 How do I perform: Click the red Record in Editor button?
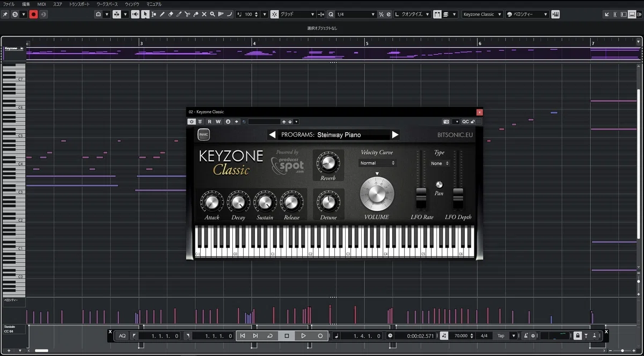[33, 14]
